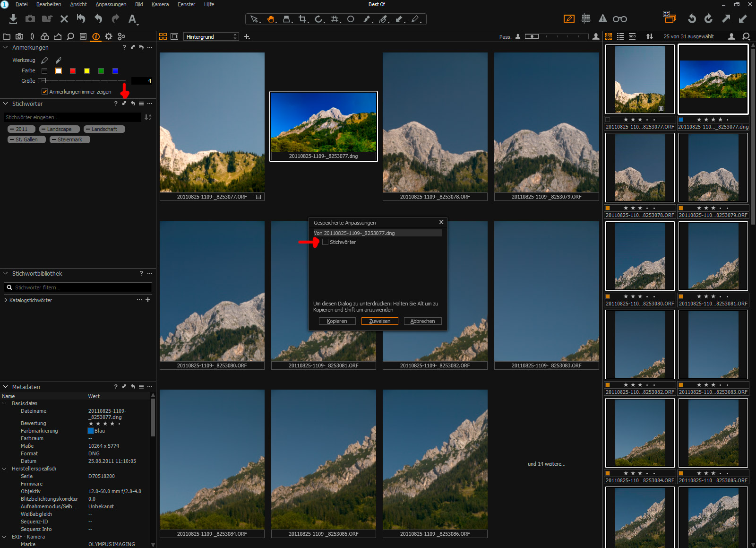The height and width of the screenshot is (548, 756).
Task: Open the Fenster menu
Action: tap(186, 4)
